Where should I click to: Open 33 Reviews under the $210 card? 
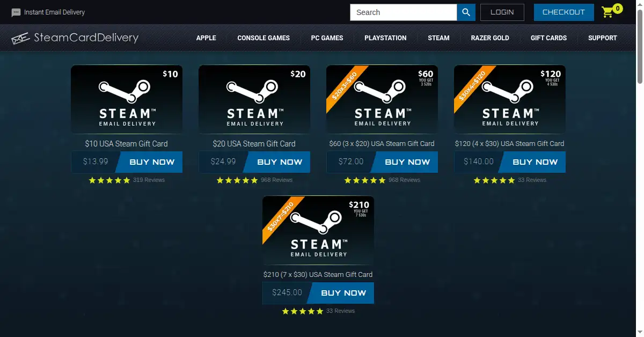340,311
